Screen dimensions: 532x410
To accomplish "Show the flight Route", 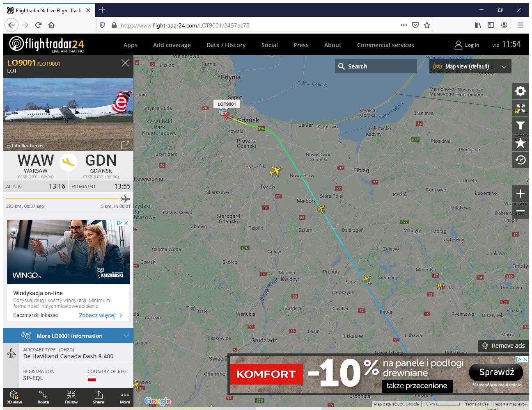I will tap(43, 397).
